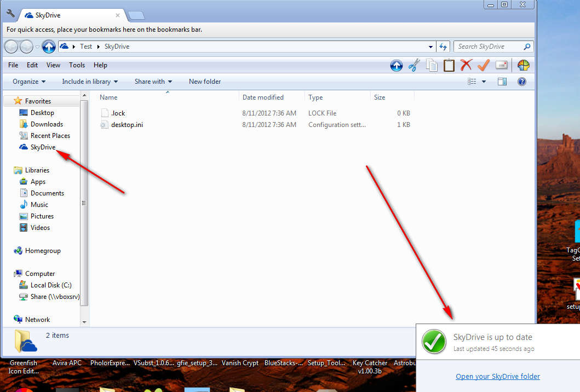580x392 pixels.
Task: Click the orange checkmark Properties icon
Action: [x=484, y=65]
